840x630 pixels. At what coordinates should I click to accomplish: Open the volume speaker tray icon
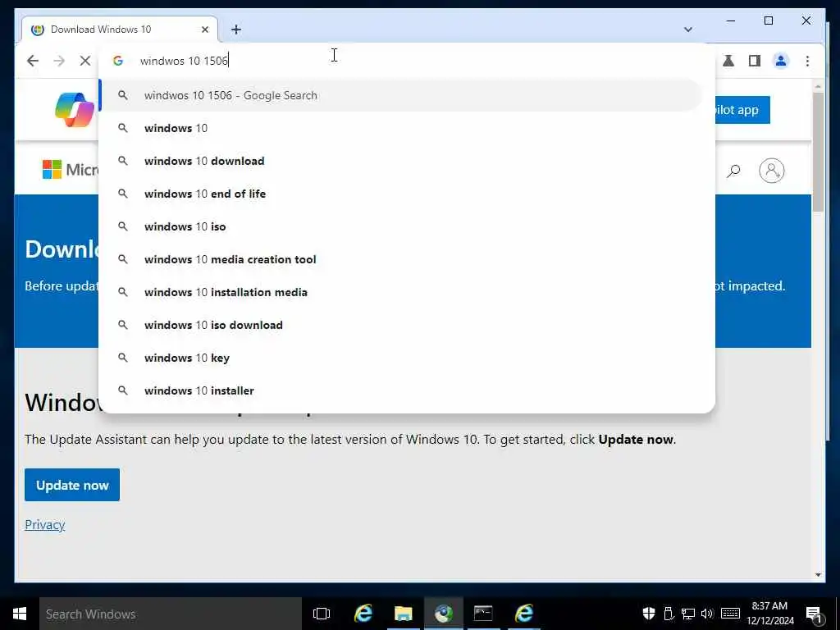point(707,614)
